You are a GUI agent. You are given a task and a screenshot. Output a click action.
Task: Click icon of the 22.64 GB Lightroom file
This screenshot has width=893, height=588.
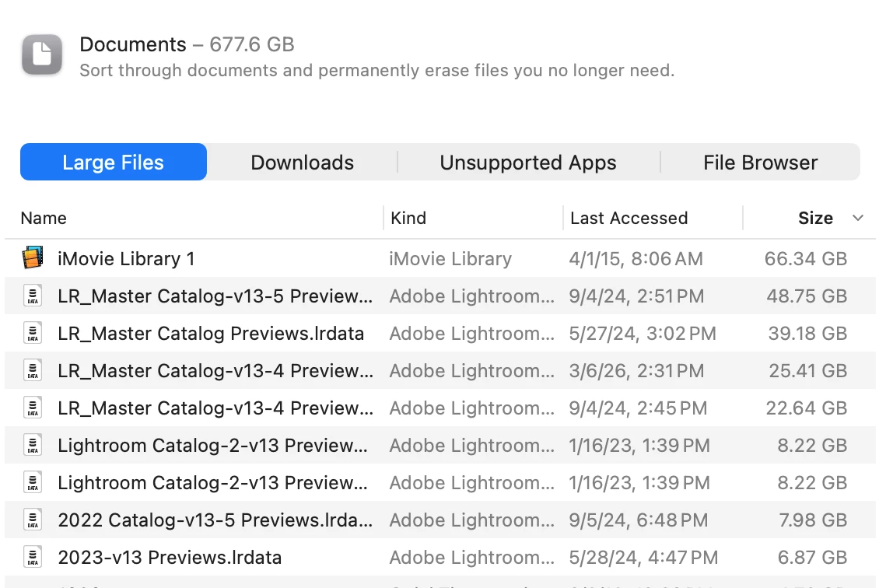(33, 408)
